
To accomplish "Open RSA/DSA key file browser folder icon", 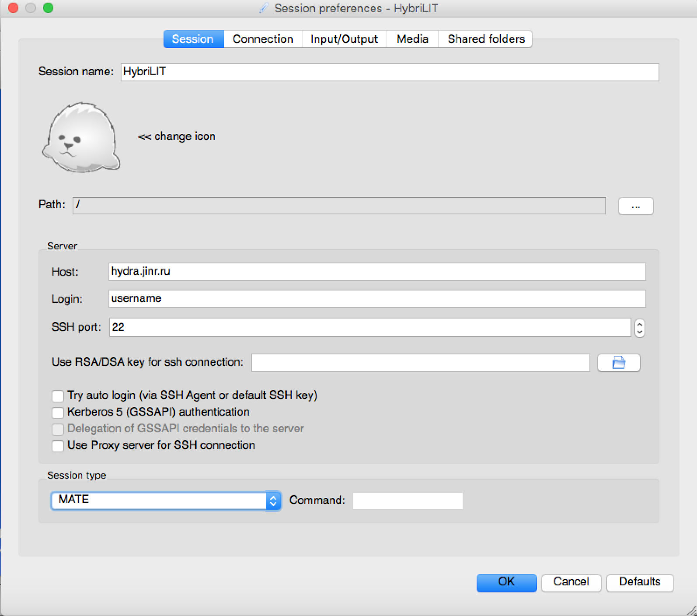I will [x=619, y=363].
